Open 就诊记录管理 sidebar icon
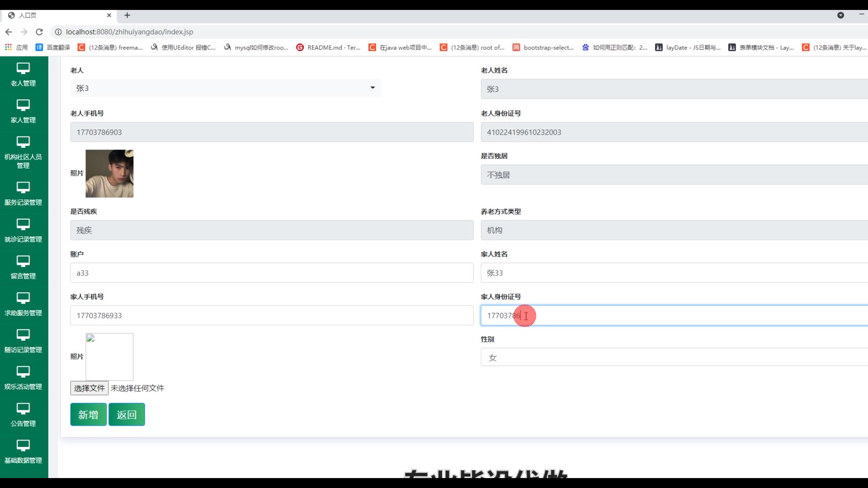868x488 pixels. [x=23, y=225]
